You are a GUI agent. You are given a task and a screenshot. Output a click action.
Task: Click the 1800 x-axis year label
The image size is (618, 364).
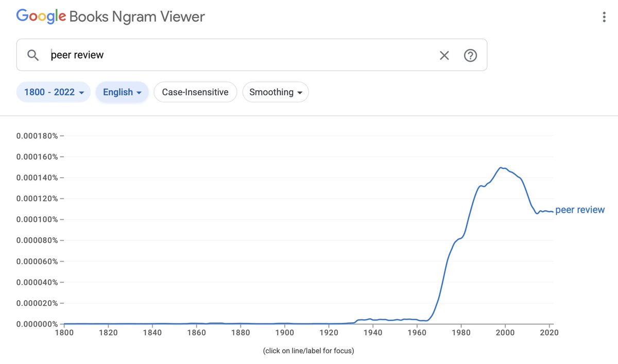tap(64, 333)
